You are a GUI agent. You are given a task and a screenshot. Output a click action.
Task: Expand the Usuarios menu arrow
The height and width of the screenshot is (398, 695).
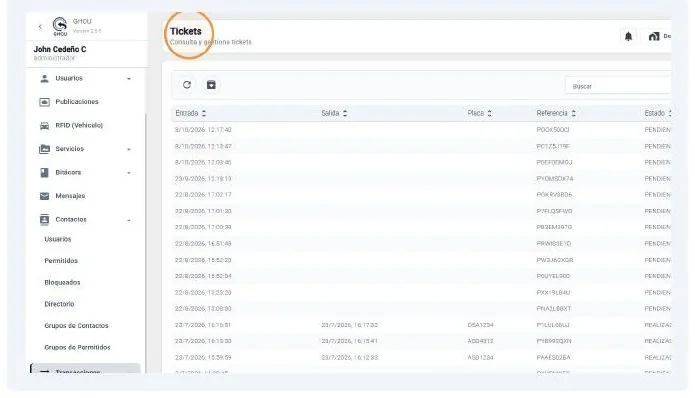click(129, 79)
